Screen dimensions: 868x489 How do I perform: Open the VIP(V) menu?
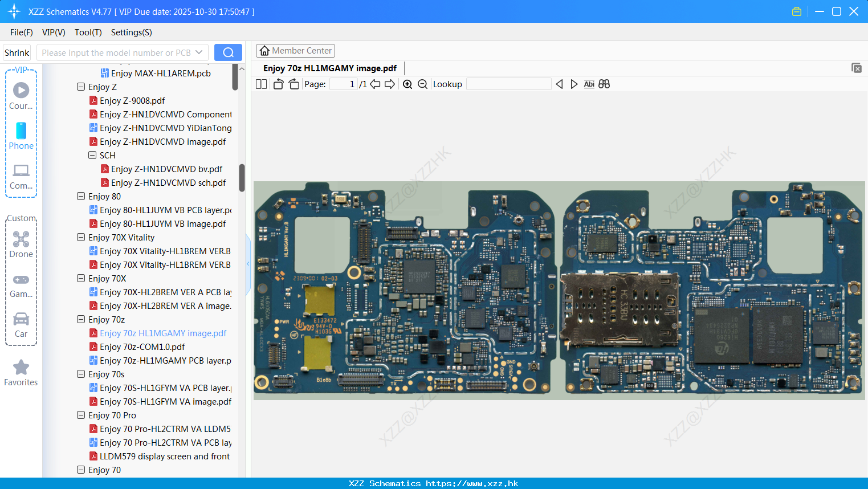54,32
